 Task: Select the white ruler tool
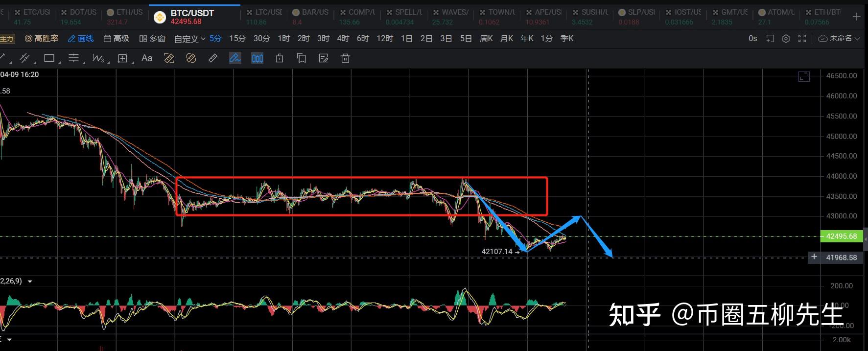213,58
